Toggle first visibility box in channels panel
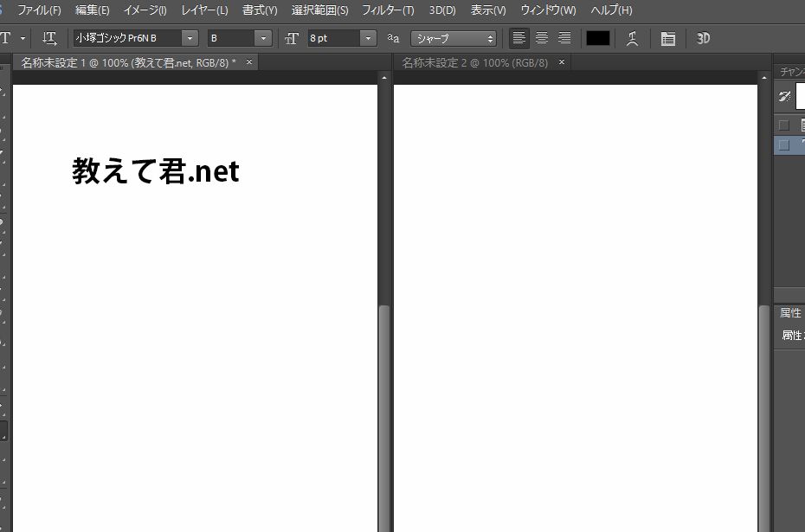This screenshot has width=805, height=532. pyautogui.click(x=784, y=125)
